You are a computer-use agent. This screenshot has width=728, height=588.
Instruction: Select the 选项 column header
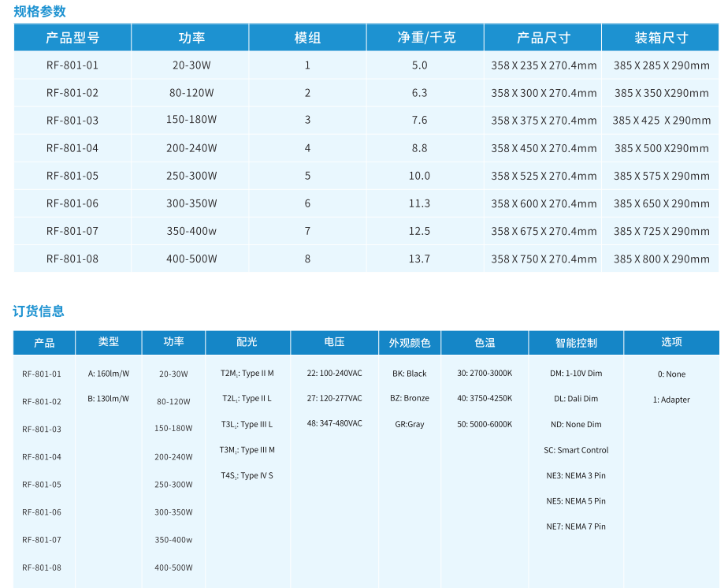tap(671, 342)
